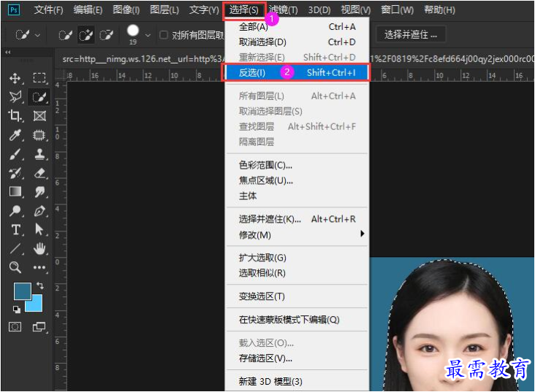Image resolution: width=535 pixels, height=392 pixels.
Task: Open the Window menu
Action: pyautogui.click(x=397, y=10)
